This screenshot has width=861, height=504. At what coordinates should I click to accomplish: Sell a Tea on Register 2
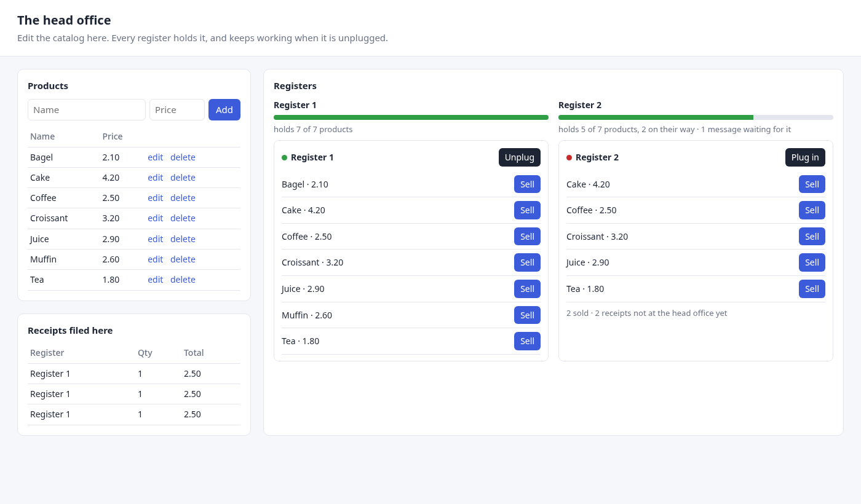pyautogui.click(x=812, y=289)
